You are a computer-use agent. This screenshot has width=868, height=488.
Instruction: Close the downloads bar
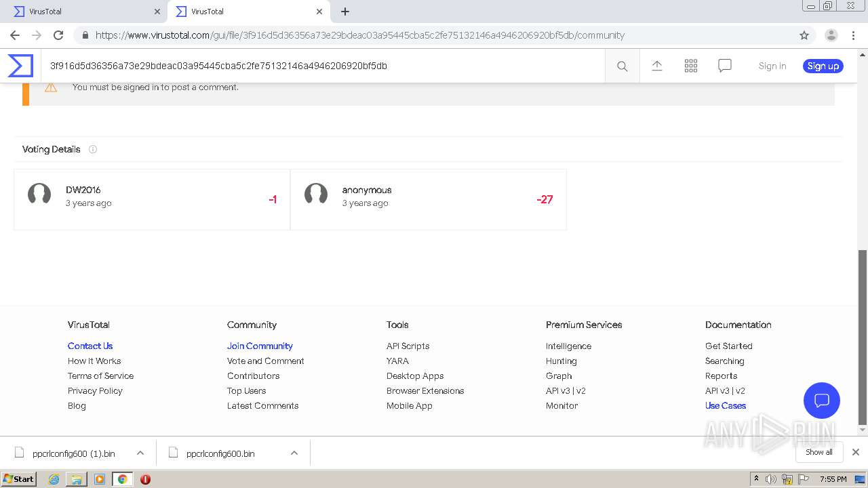pos(855,452)
